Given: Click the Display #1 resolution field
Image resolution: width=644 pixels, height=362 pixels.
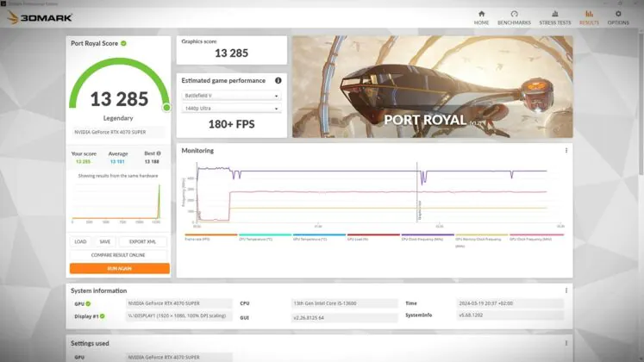Looking at the screenshot, I should pyautogui.click(x=178, y=316).
